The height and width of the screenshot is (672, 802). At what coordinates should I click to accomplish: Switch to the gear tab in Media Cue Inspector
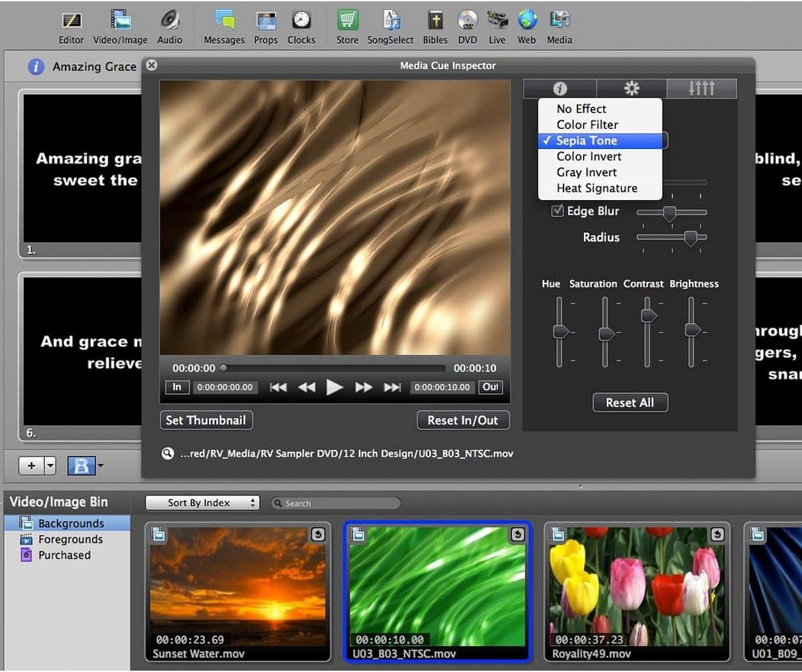[x=631, y=88]
